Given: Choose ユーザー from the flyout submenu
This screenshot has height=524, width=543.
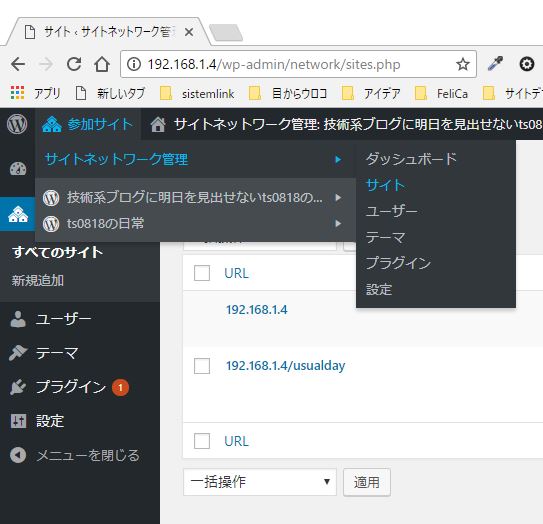Looking at the screenshot, I should 391,211.
